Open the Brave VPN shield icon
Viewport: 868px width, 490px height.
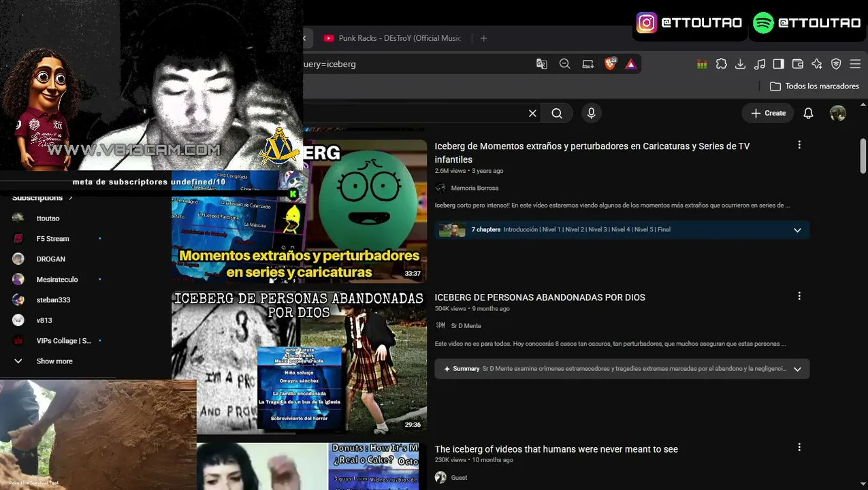[x=836, y=64]
